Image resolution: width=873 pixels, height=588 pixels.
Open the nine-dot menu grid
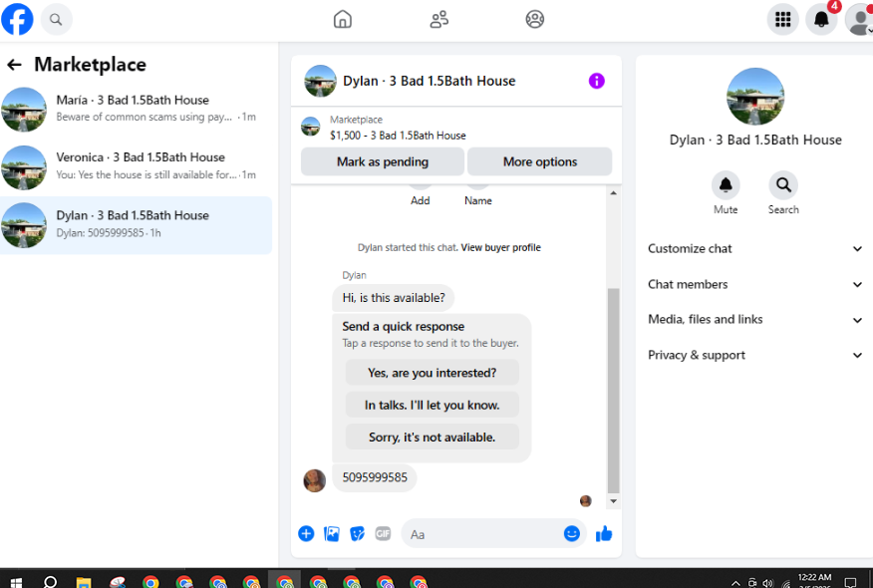click(x=782, y=20)
